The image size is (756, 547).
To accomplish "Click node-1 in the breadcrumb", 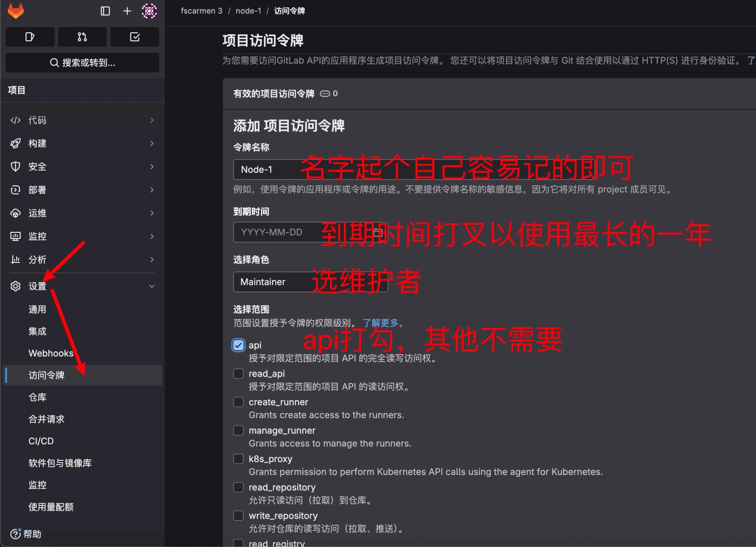I will pyautogui.click(x=248, y=11).
